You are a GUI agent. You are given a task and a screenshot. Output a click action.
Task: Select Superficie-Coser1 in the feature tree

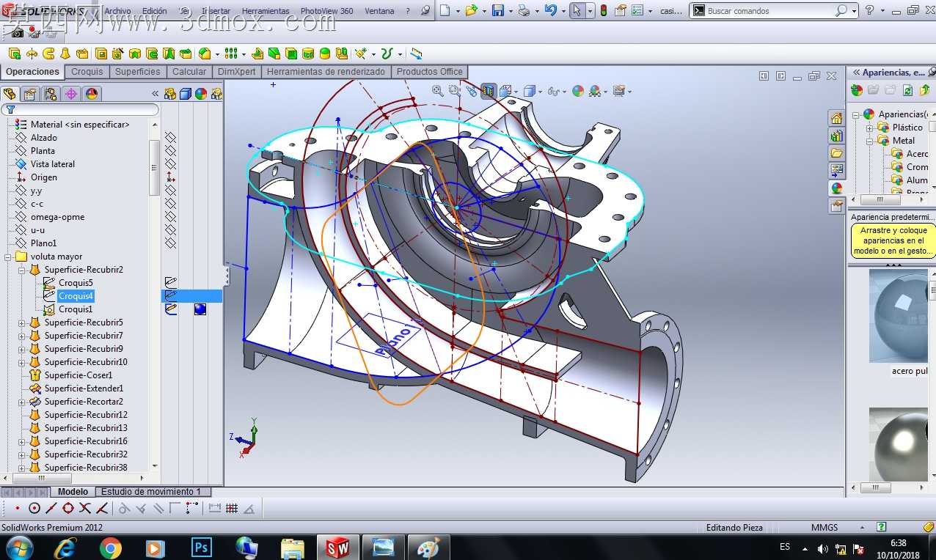pyautogui.click(x=78, y=375)
